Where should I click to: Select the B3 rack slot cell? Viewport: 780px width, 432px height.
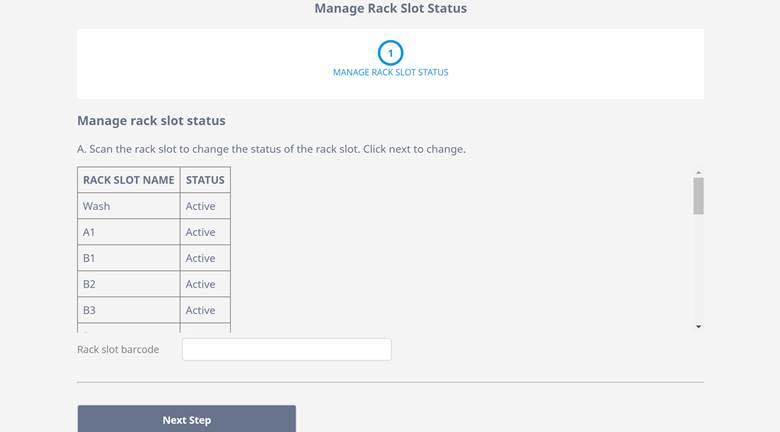click(x=129, y=310)
